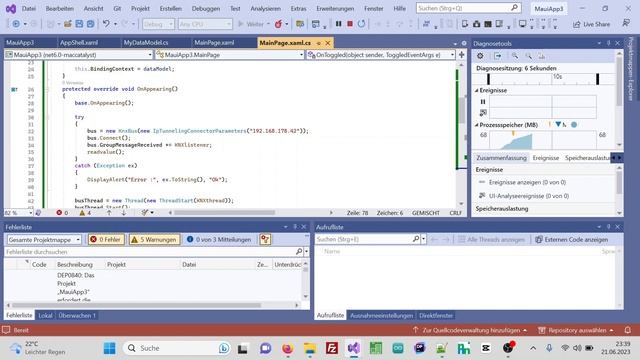Open Diagnosetools settings gear
The width and height of the screenshot is (640, 360).
coord(480,56)
